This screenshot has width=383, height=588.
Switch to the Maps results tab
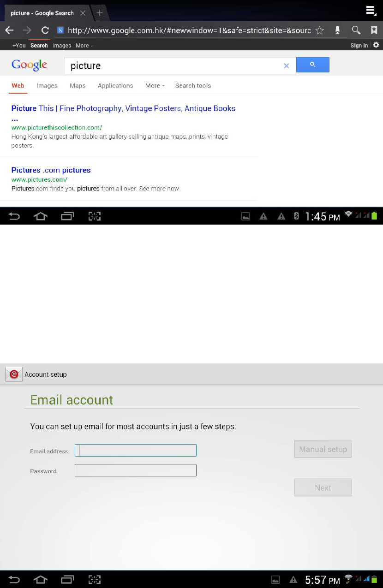[x=78, y=85]
